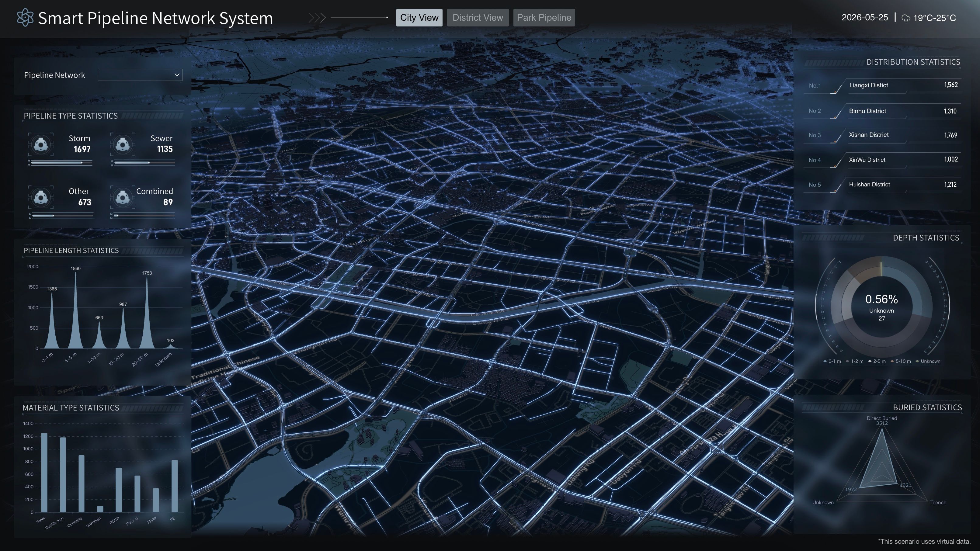Click the Trench label on radar chart
This screenshot has width=980, height=551.
[x=938, y=502]
